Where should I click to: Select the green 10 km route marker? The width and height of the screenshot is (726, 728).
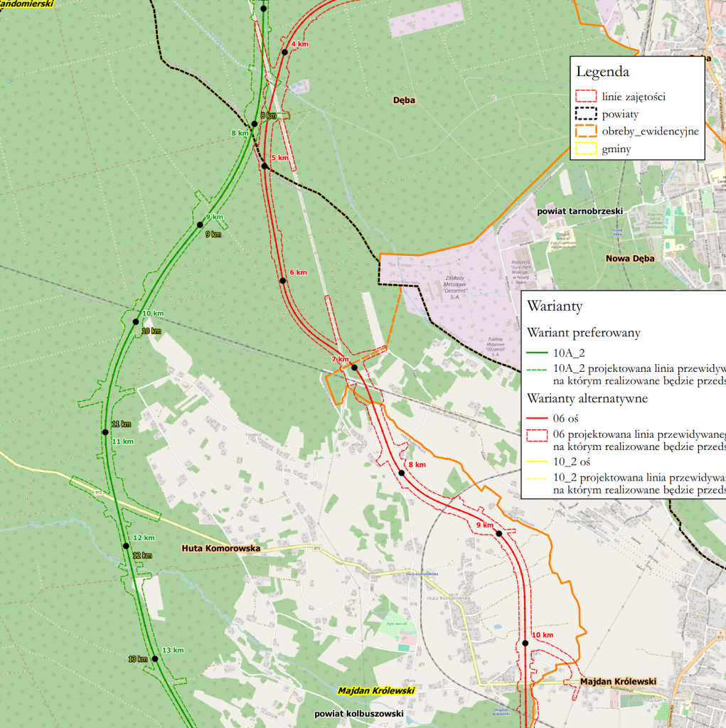tap(136, 322)
